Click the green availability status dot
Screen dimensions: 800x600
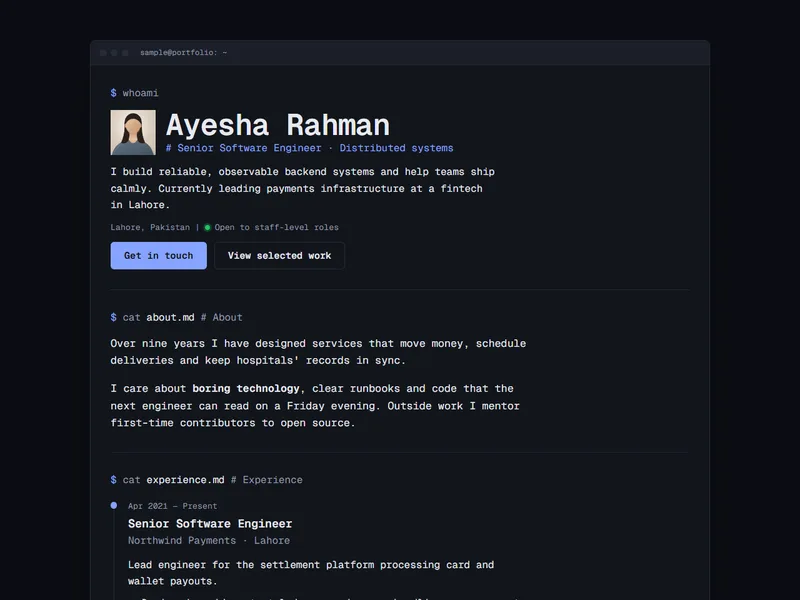tap(207, 228)
